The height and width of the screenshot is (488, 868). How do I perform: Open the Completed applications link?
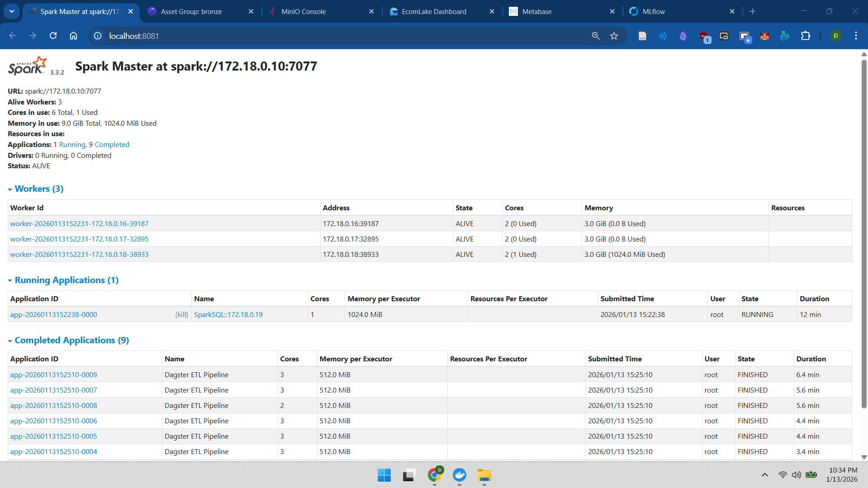[x=112, y=144]
